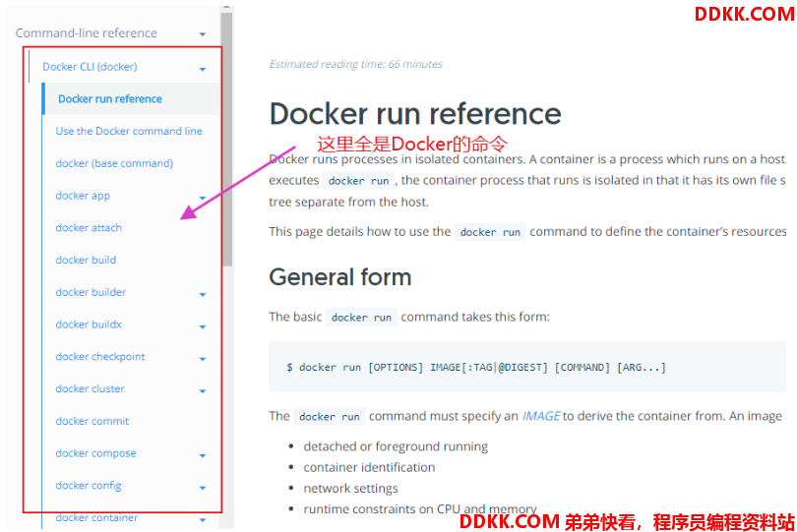Viewport: 797px width, 532px height.
Task: Expand the docker builder submenu arrow
Action: (x=203, y=294)
